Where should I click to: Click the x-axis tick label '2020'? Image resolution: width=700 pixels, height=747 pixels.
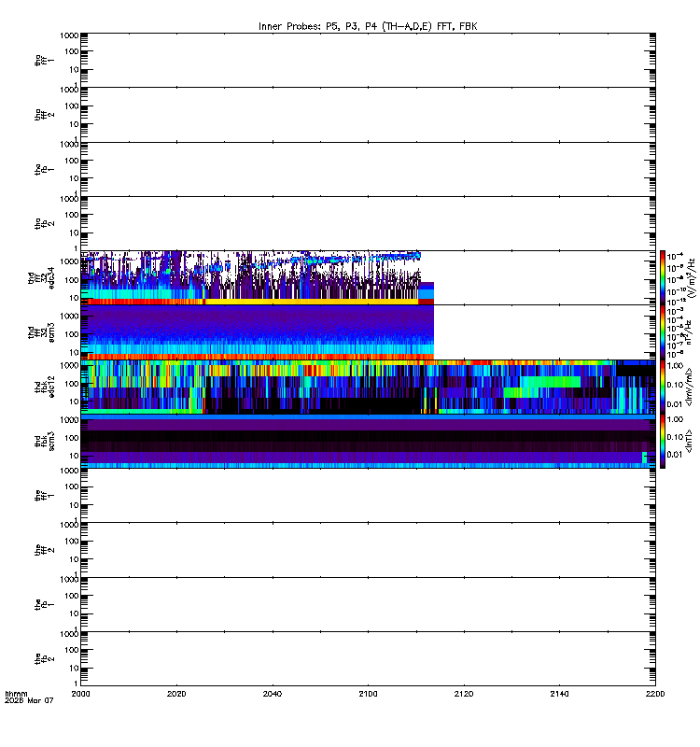(x=176, y=694)
